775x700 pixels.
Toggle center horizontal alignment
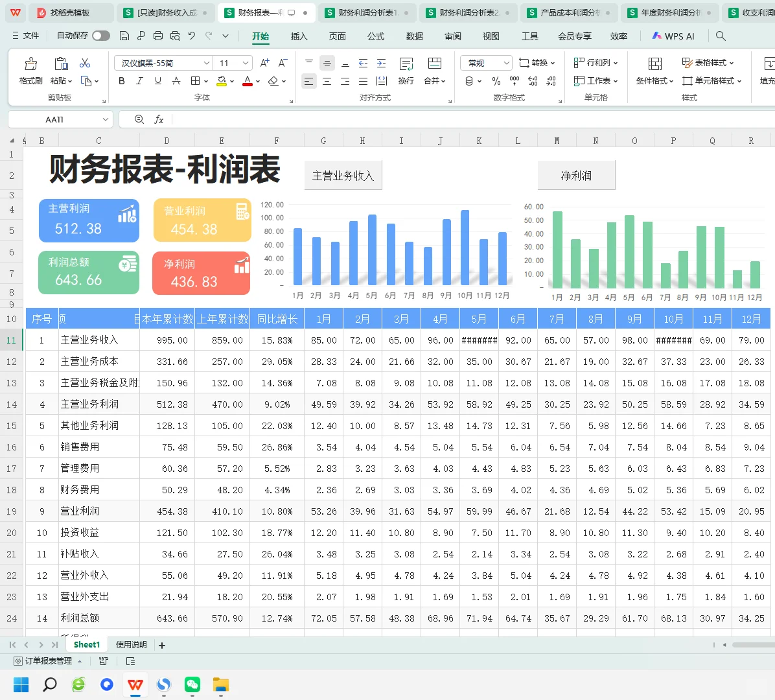[x=327, y=81]
